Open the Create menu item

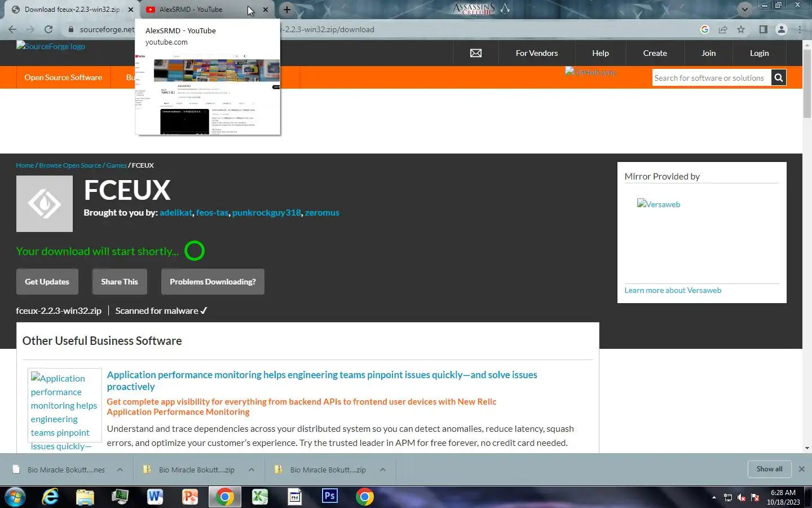(x=655, y=53)
